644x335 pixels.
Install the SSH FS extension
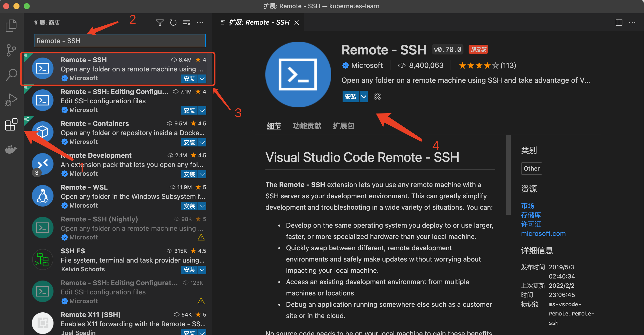point(189,270)
